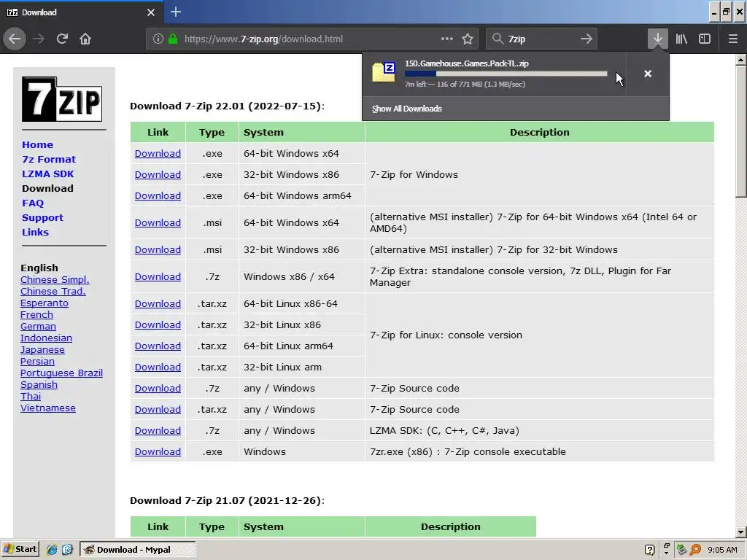
Task: Click the scrollbar down arrow
Action: pyautogui.click(x=740, y=532)
